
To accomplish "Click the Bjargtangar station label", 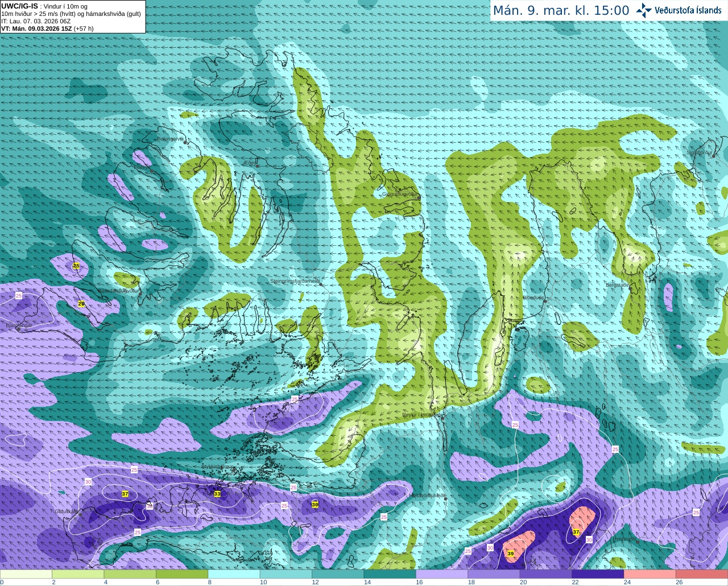I will (x=18, y=325).
